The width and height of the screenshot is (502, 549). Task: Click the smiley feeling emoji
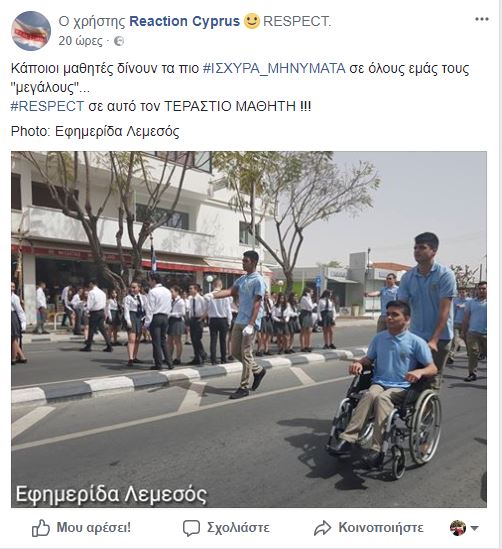point(252,21)
